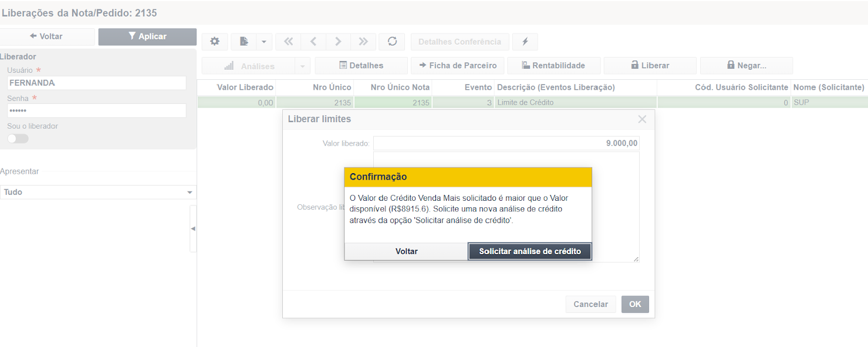Go to previous record arrow

[x=313, y=42]
